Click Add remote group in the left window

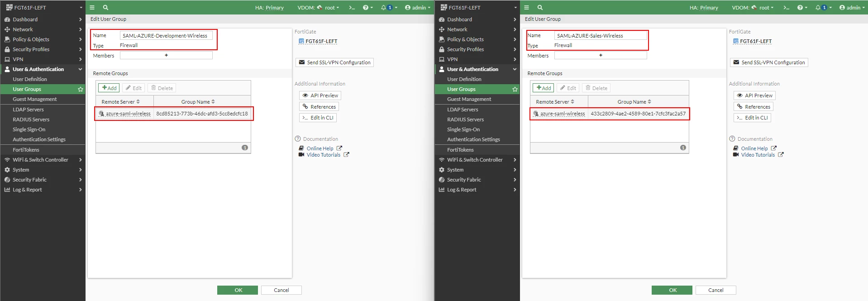[x=109, y=88]
